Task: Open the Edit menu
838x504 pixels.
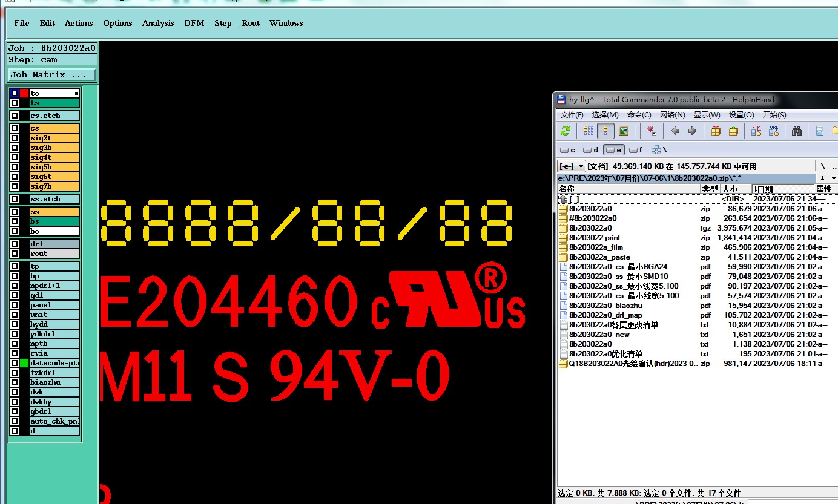Action: (x=47, y=23)
